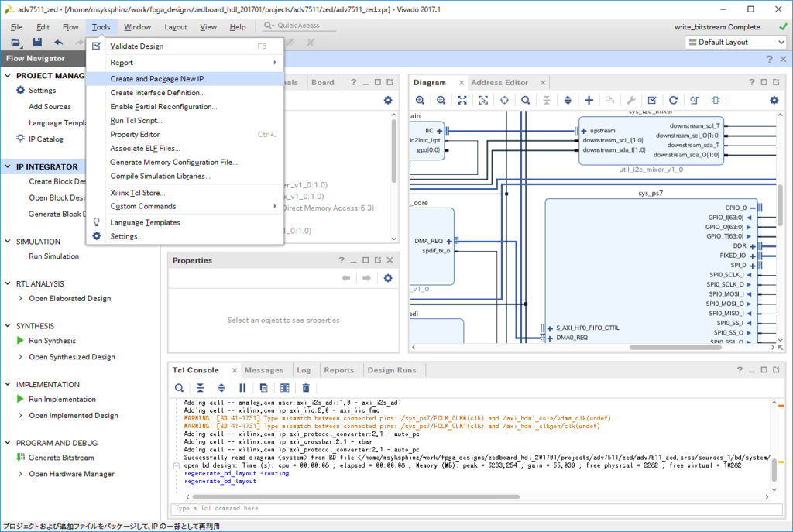The height and width of the screenshot is (532, 793).
Task: Click Run Synthesis
Action: tap(52, 341)
